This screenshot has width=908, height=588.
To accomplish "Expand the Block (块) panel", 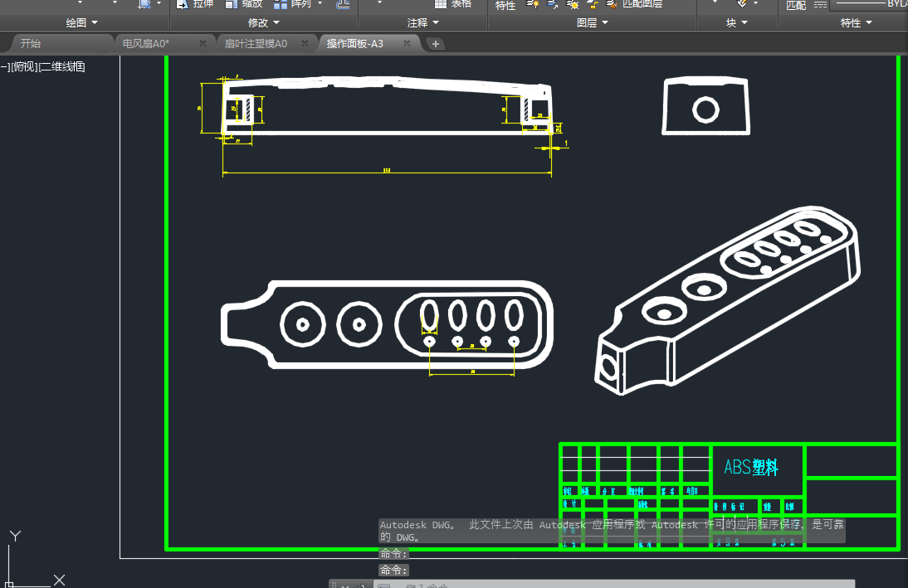I will (737, 22).
